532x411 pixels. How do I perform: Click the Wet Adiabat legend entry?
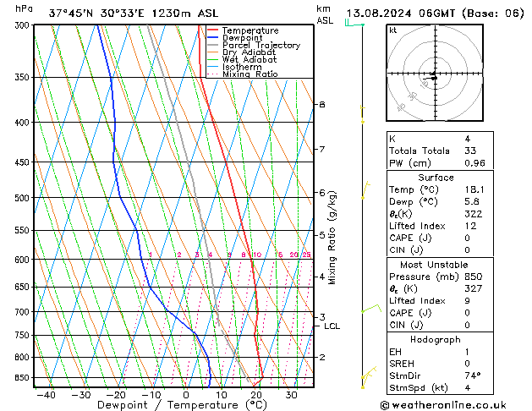point(251,60)
